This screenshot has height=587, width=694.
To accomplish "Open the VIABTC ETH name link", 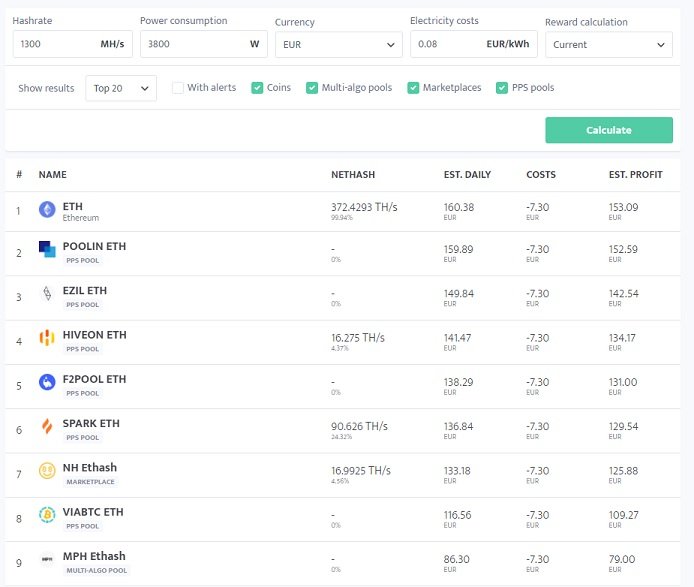I will [93, 512].
